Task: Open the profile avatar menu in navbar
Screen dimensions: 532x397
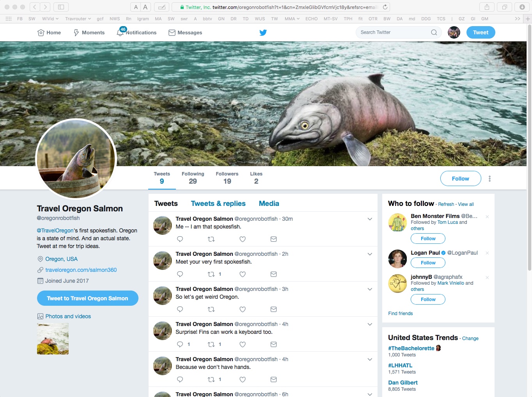Action: pos(454,32)
